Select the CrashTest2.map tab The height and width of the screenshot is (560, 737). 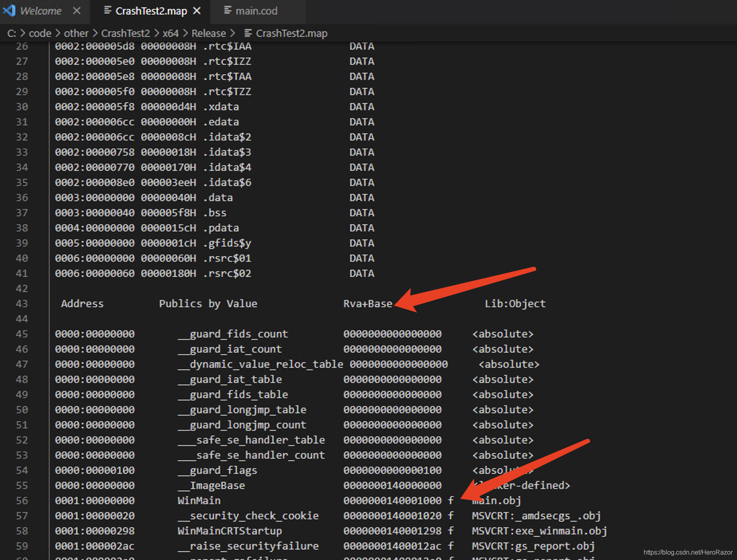point(151,11)
